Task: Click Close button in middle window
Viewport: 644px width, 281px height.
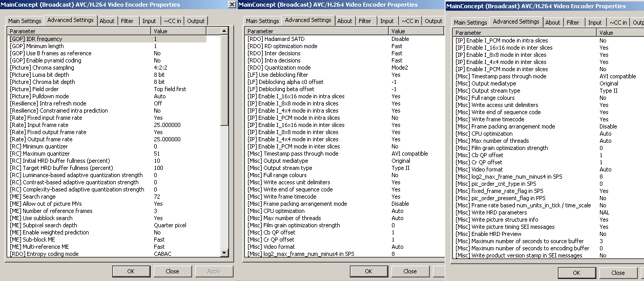Action: tap(410, 271)
